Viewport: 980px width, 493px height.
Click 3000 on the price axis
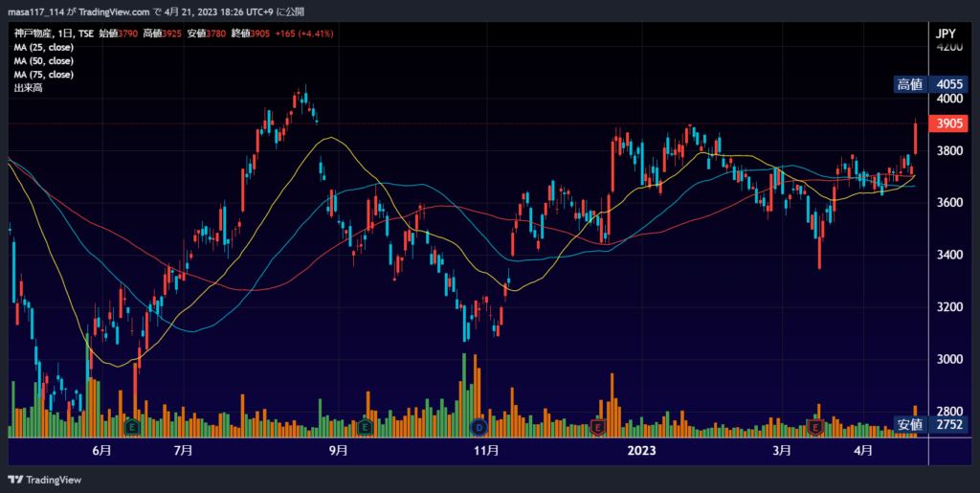tap(949, 359)
